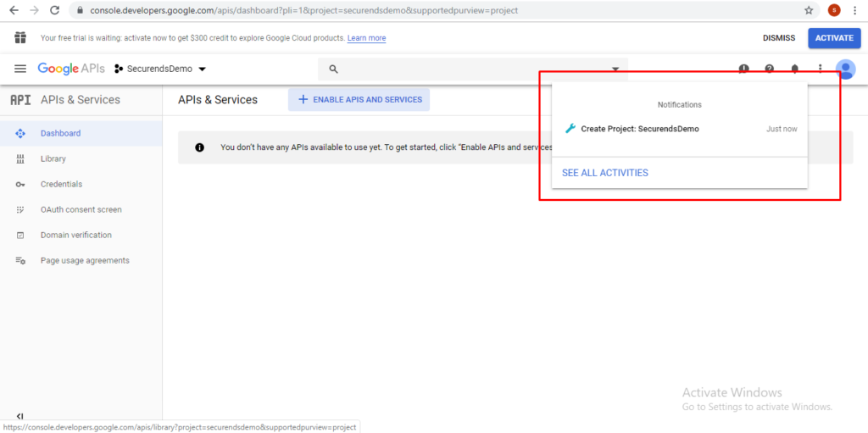Open the console three-dot settings menu
Screen dimensions: 868x433
821,69
